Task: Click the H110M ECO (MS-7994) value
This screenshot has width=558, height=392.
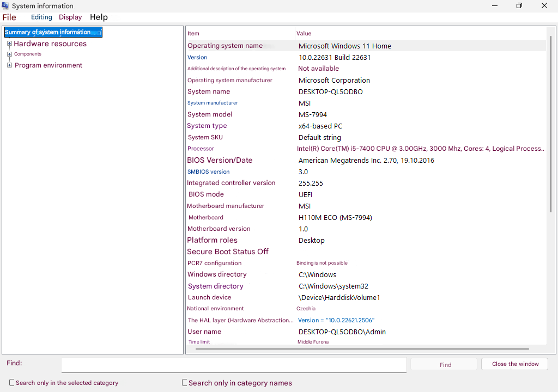Action: click(x=335, y=218)
